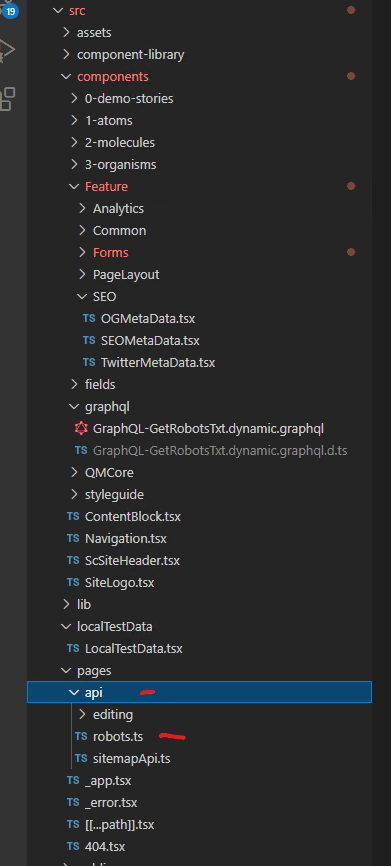The width and height of the screenshot is (391, 866).
Task: Open sitemapApi.ts file
Action: [131, 759]
